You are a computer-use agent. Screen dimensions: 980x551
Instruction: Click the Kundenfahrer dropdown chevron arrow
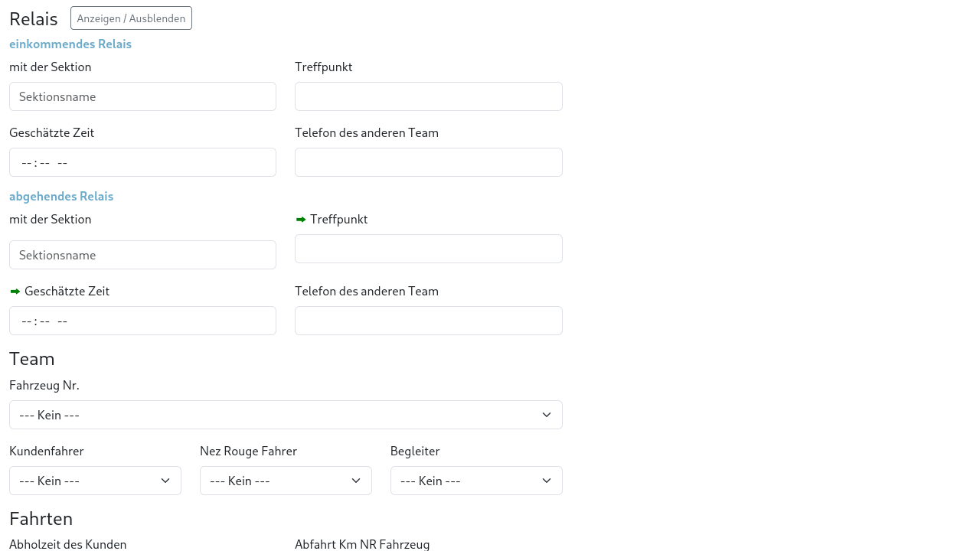(x=165, y=481)
